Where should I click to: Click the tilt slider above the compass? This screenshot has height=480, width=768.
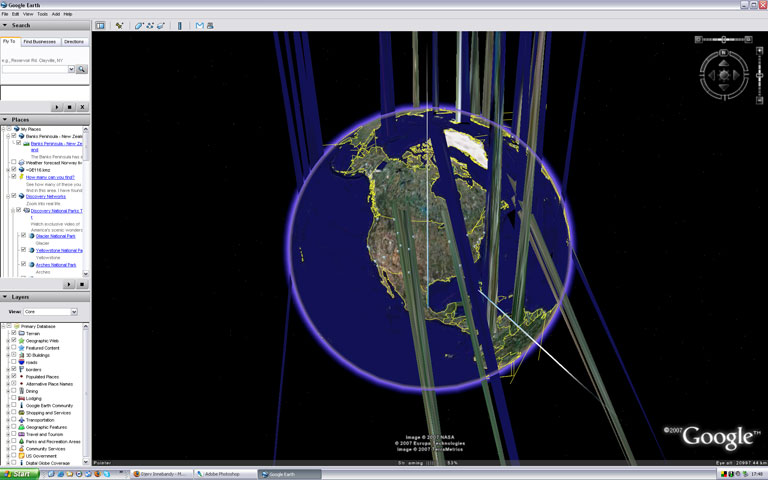coord(723,39)
